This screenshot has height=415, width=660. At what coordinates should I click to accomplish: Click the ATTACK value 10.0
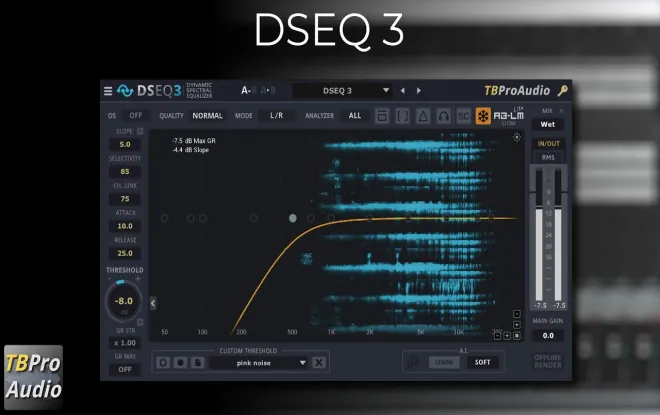[x=125, y=226]
